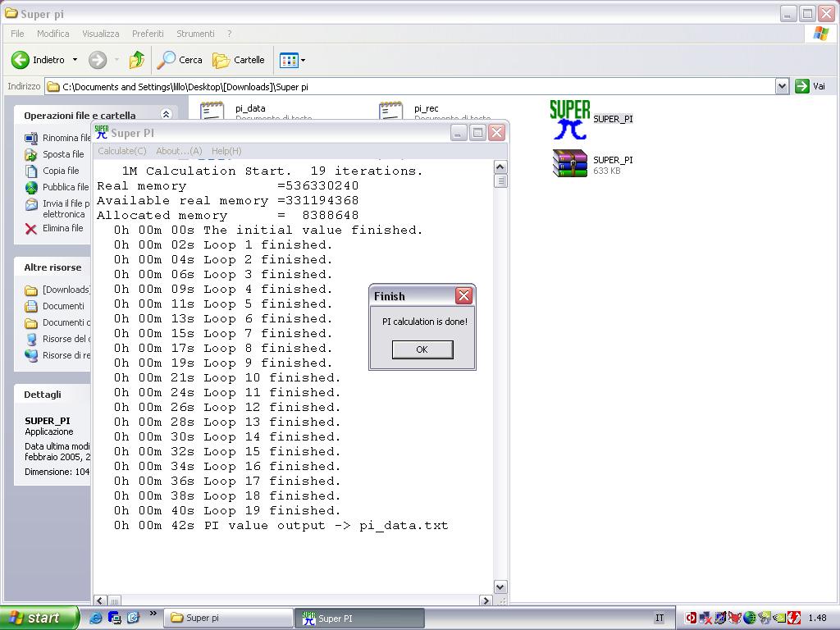Open the File menu in Explorer

pos(17,34)
